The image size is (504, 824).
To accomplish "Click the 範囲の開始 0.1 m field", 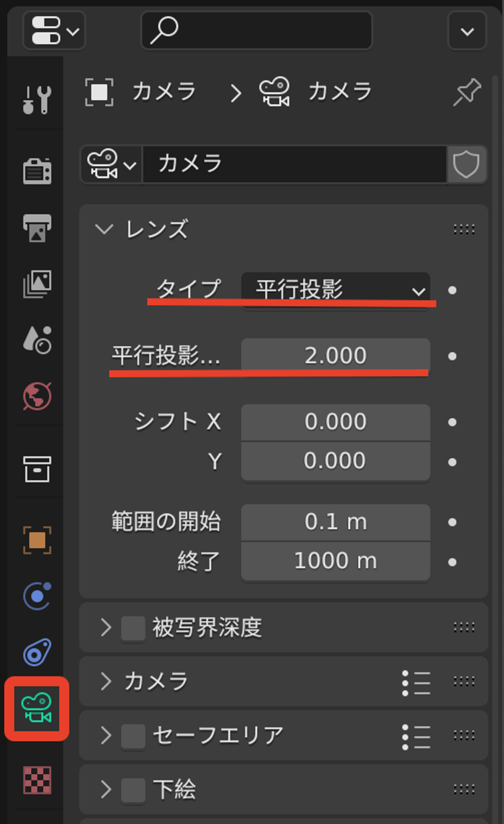I will pyautogui.click(x=335, y=522).
